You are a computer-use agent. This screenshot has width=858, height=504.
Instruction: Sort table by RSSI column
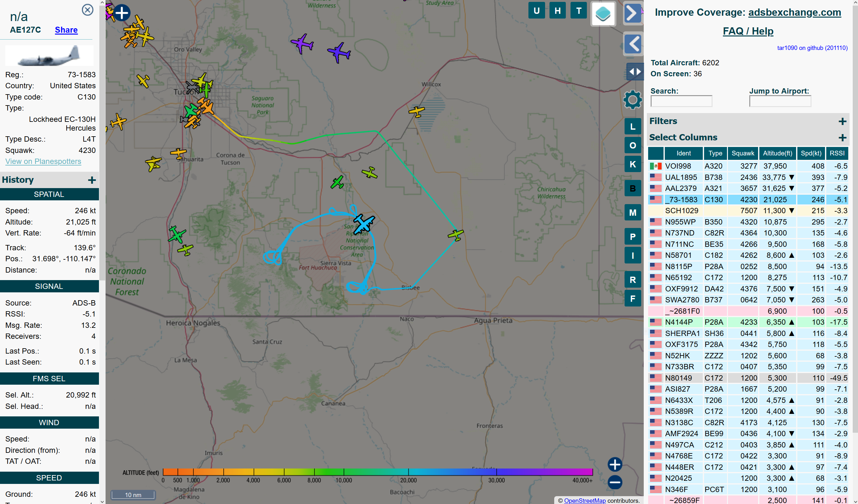tap(837, 154)
